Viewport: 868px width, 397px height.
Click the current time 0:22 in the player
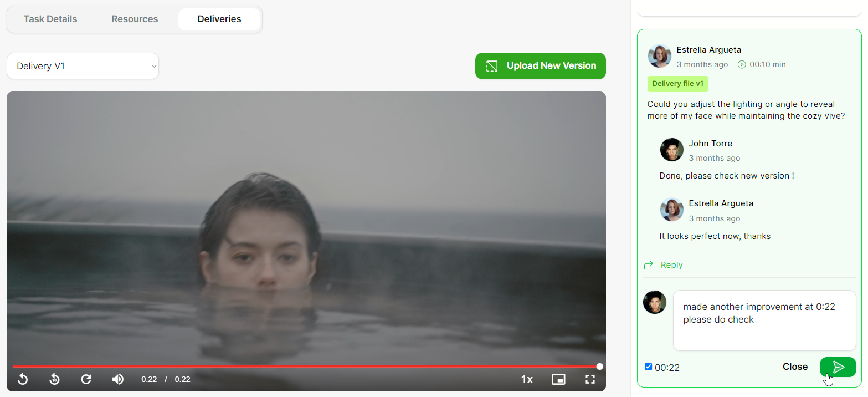[149, 379]
